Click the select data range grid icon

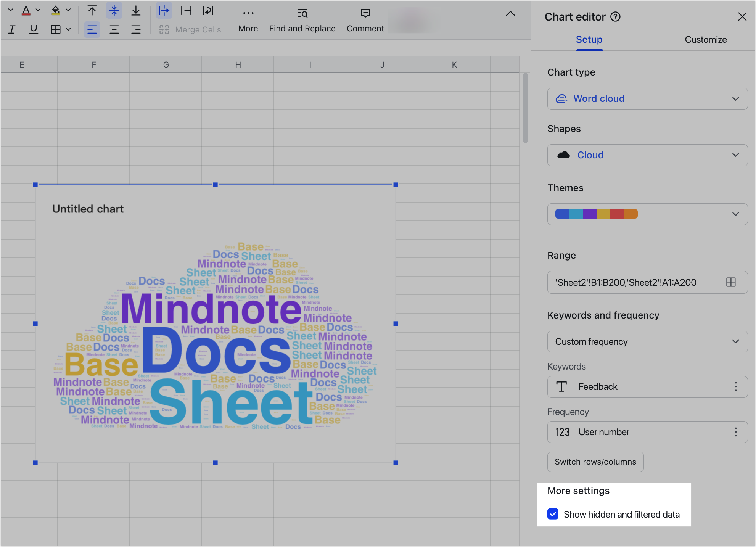pos(732,282)
